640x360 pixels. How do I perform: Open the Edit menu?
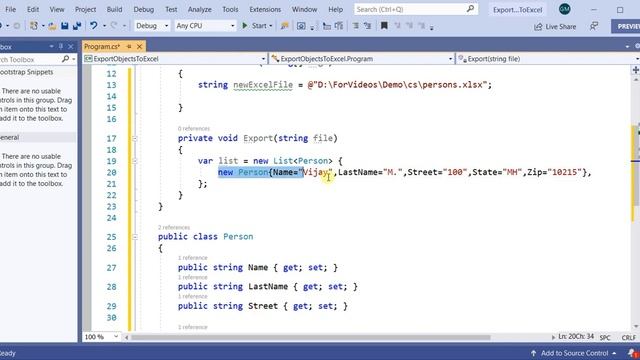coord(33,9)
